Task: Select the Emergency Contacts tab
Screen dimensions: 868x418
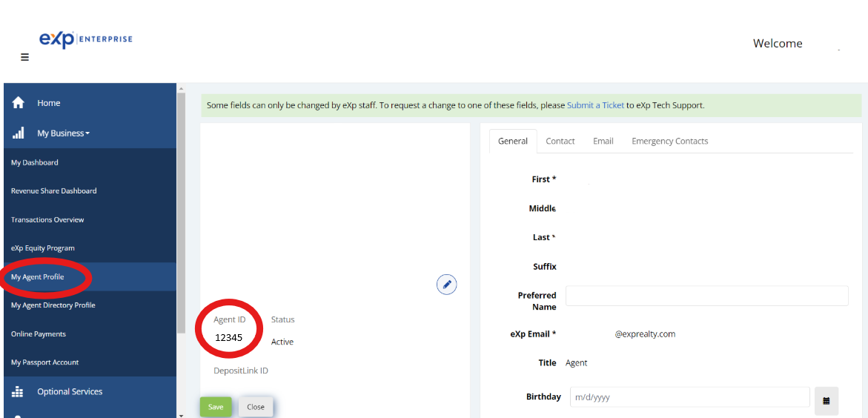Action: (669, 141)
